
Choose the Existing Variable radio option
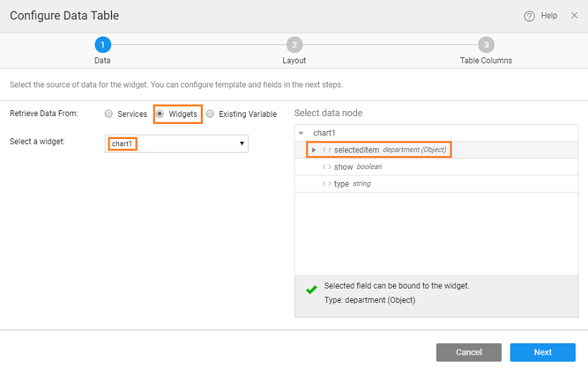(210, 114)
